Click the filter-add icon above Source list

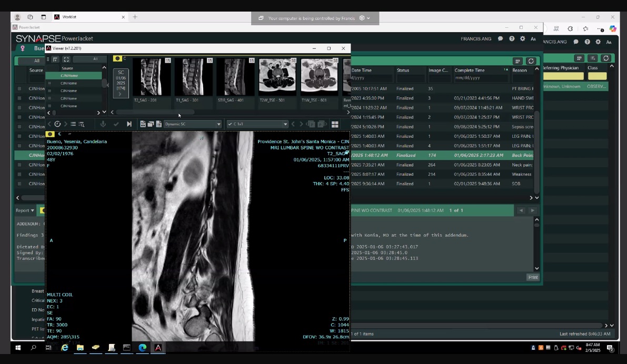[x=55, y=59]
